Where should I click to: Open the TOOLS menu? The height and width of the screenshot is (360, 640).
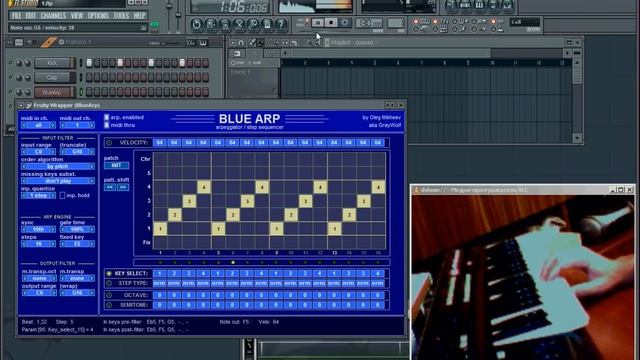tap(121, 16)
